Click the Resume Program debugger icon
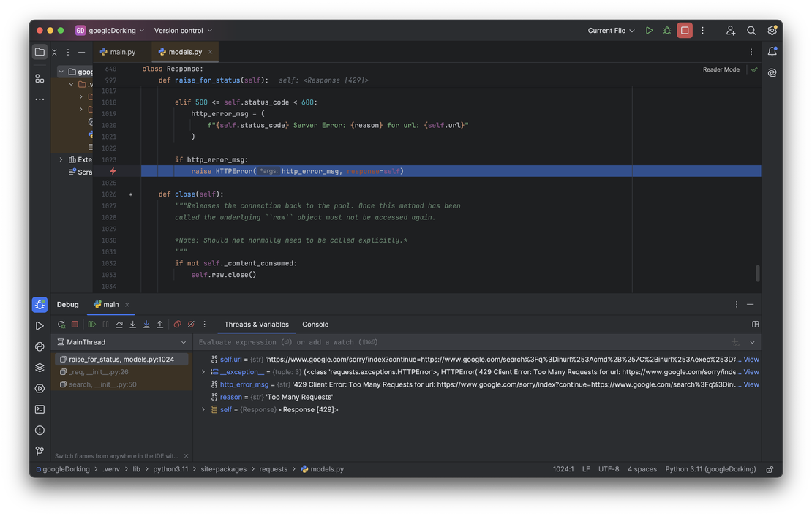This screenshot has width=812, height=516. tap(91, 325)
